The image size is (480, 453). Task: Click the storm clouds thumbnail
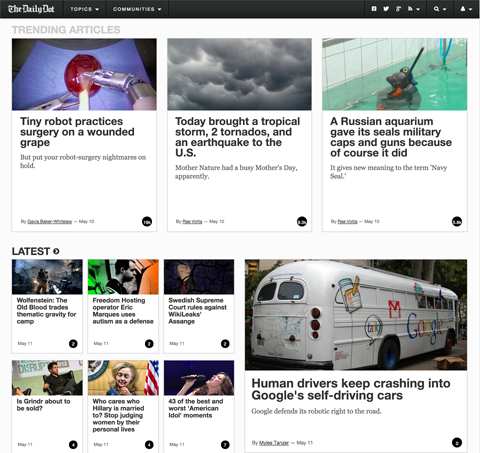(x=239, y=74)
